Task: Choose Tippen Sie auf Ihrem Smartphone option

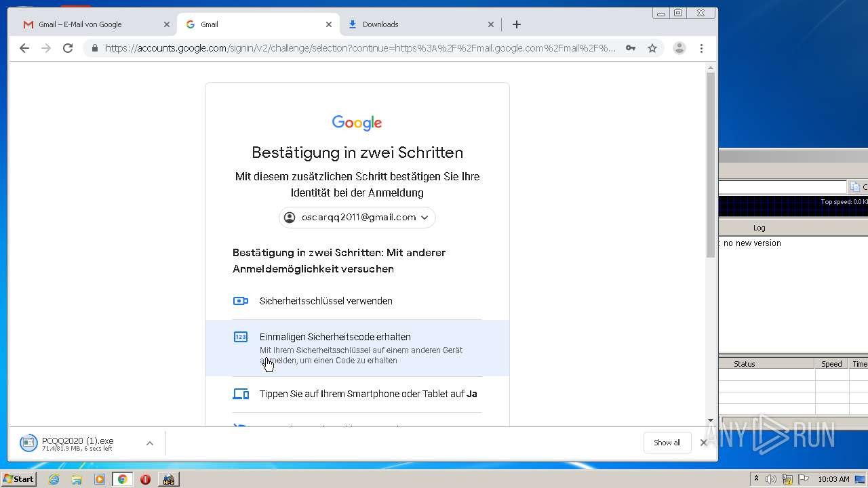Action: click(357, 394)
